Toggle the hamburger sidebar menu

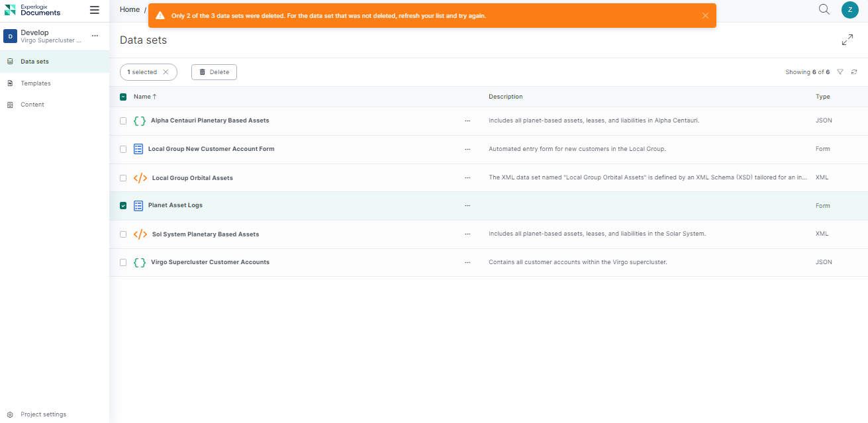click(x=95, y=10)
